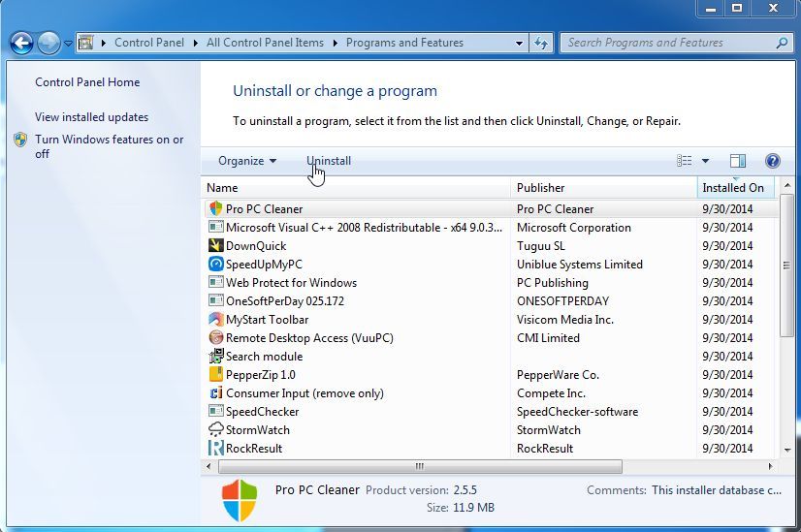Click the SpeedUpMyPC program icon
Image resolution: width=801 pixels, height=532 pixels.
tap(216, 264)
